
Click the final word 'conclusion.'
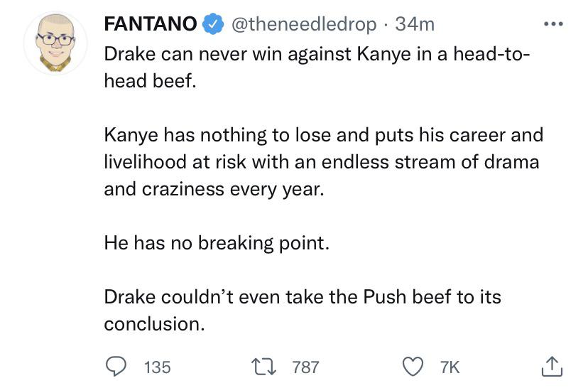tap(154, 324)
